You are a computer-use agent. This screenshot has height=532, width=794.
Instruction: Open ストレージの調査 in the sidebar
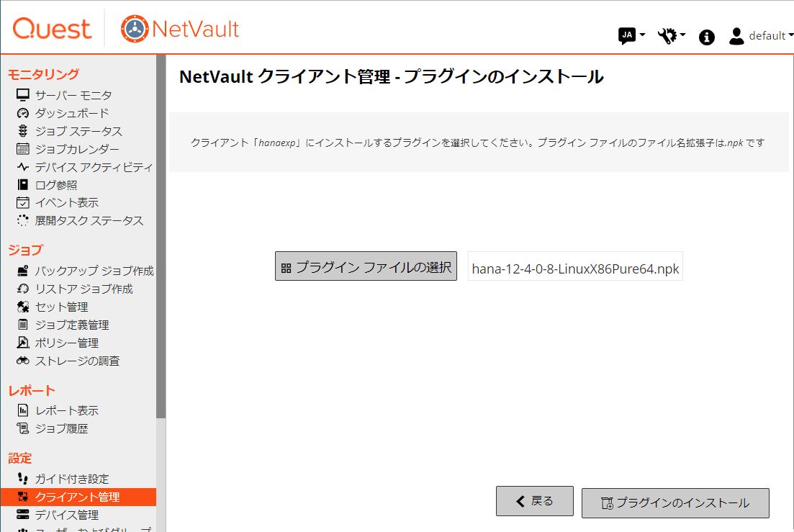(x=78, y=361)
